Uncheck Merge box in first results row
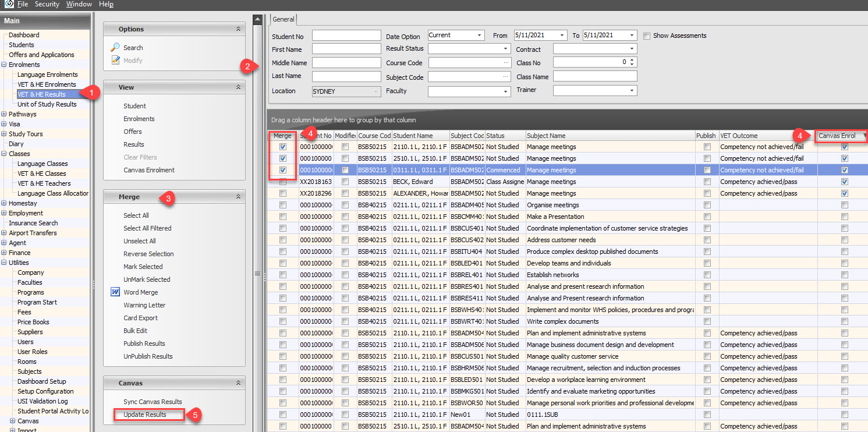868x432 pixels. click(283, 147)
